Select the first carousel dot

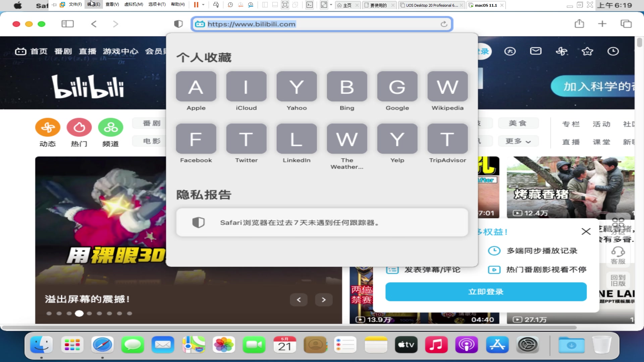[49, 313]
